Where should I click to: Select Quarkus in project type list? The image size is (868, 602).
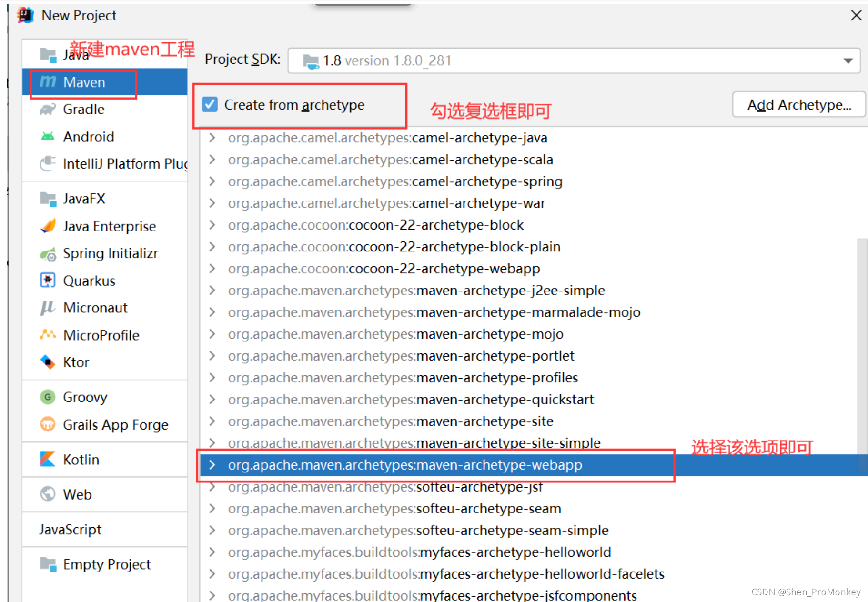pos(105,281)
